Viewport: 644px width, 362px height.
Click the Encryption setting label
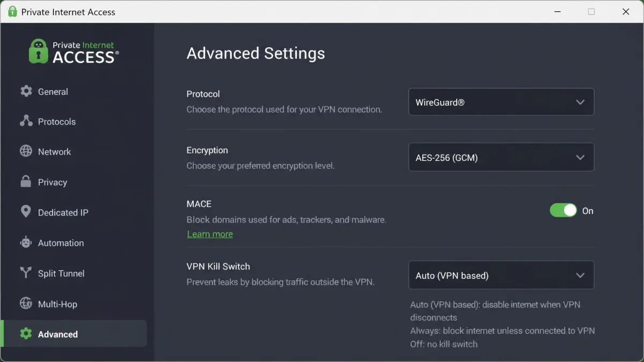[207, 150]
